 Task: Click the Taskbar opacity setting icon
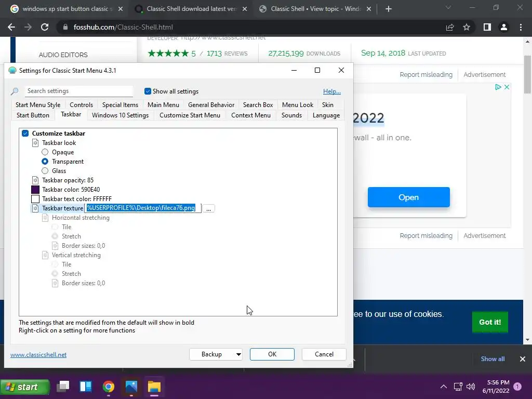(35, 180)
